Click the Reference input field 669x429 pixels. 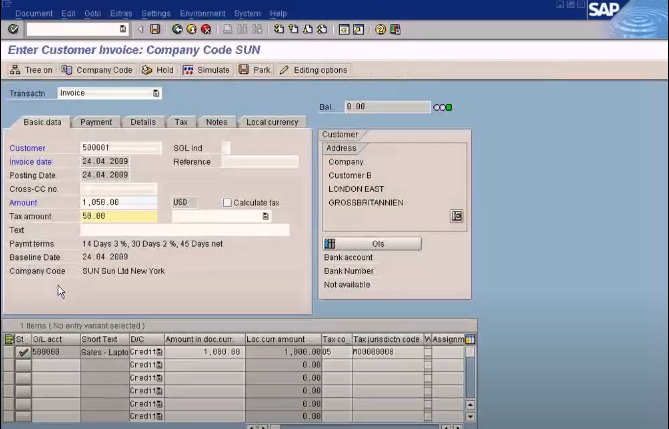coord(260,162)
